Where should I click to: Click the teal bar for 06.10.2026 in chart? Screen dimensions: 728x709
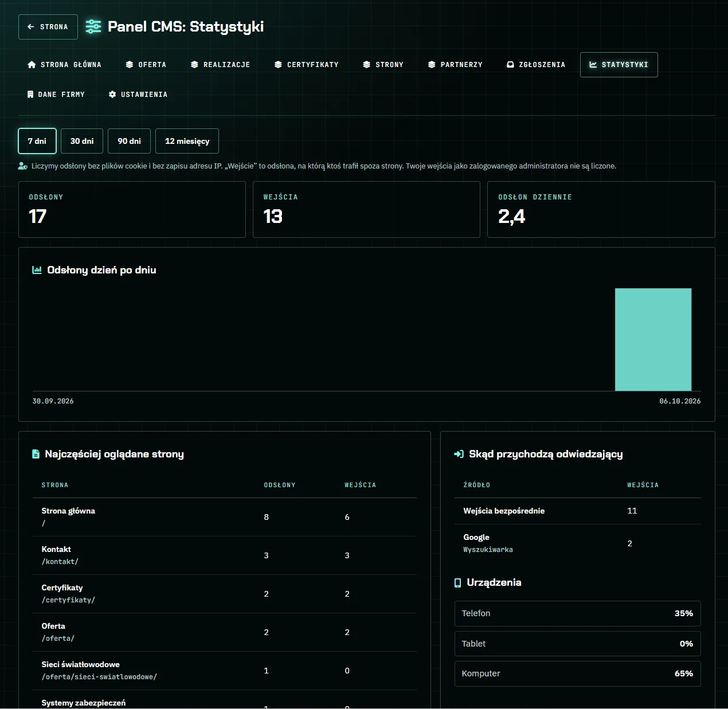(653, 339)
